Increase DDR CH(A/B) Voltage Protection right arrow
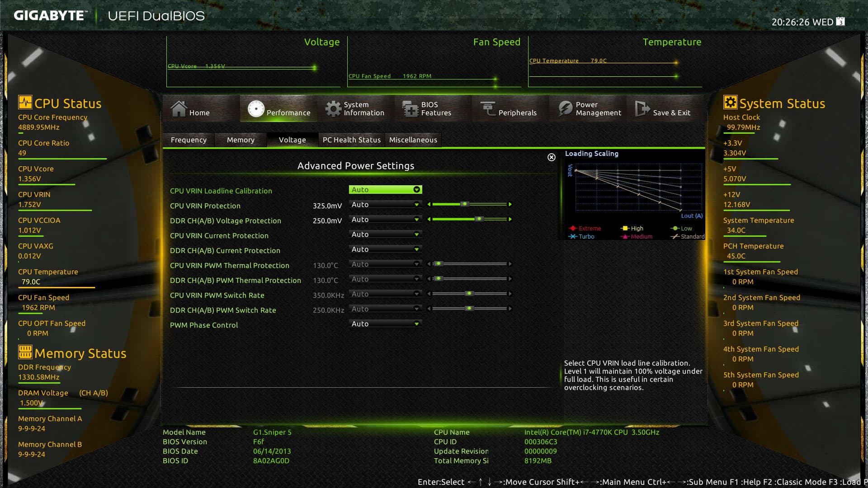 pyautogui.click(x=510, y=219)
